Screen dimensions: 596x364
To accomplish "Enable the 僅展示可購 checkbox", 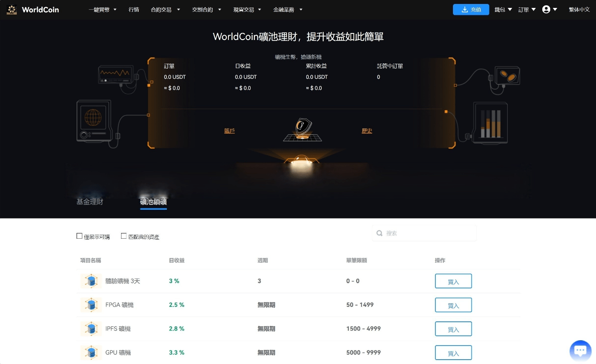I will 79,236.
